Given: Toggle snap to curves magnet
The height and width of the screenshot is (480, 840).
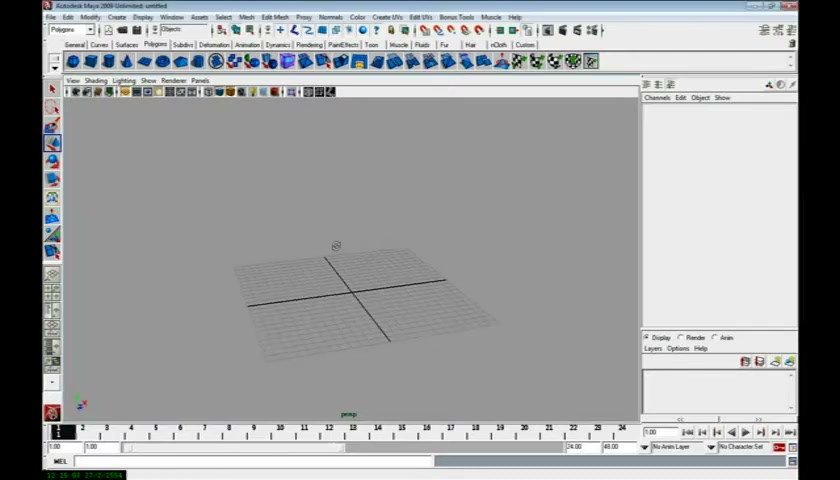Looking at the screenshot, I should coord(438,30).
